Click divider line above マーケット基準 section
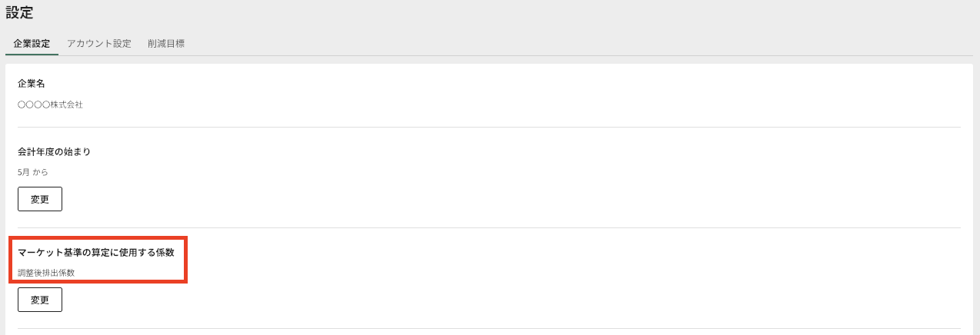The height and width of the screenshot is (335, 980). tap(489, 227)
